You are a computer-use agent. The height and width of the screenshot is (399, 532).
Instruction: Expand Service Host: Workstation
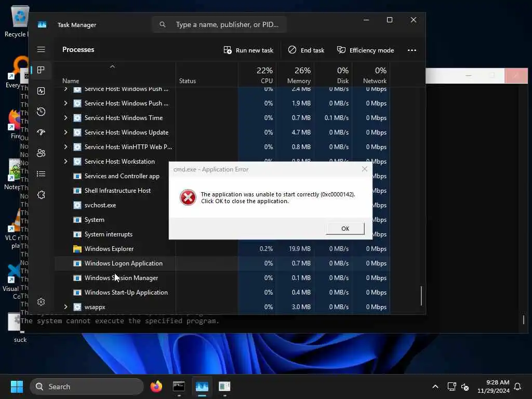click(65, 162)
